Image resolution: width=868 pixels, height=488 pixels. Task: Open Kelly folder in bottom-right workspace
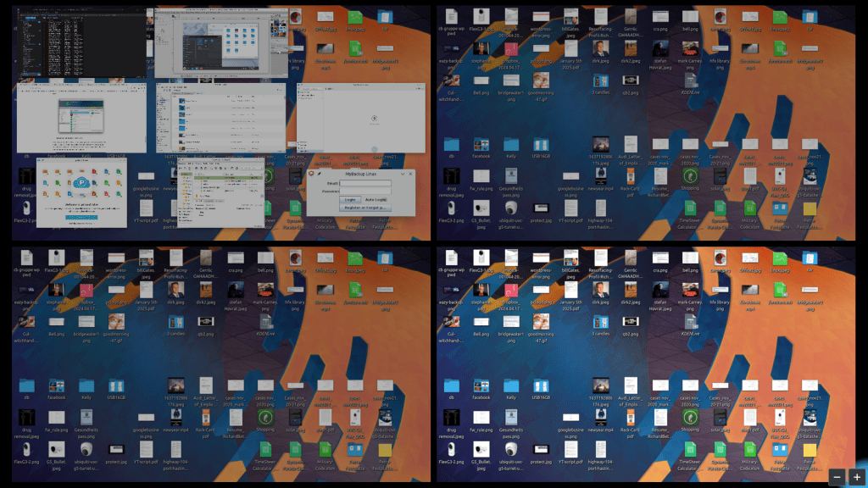[x=510, y=387]
